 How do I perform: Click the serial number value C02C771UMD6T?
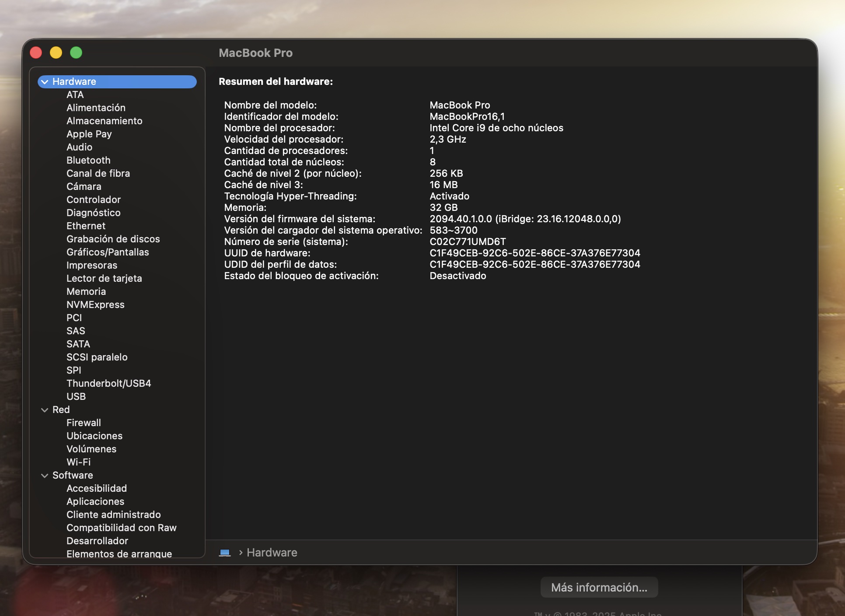tap(468, 241)
